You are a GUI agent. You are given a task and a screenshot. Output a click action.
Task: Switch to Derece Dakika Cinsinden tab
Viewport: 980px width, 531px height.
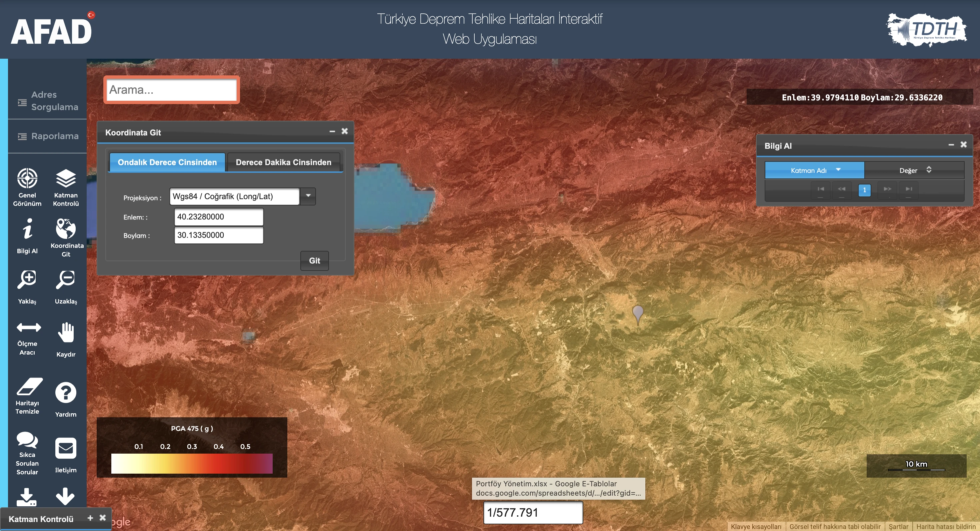(283, 162)
